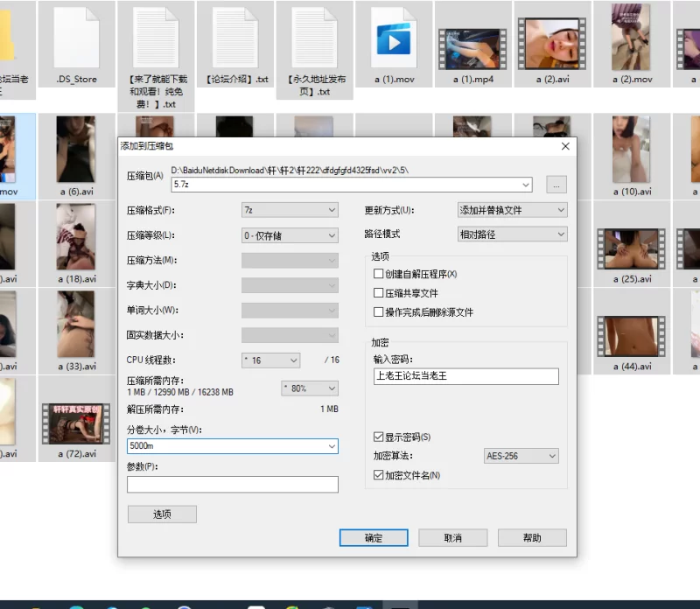Select the .DS_Store file icon
Screen dimensions: 700x609
[x=76, y=38]
